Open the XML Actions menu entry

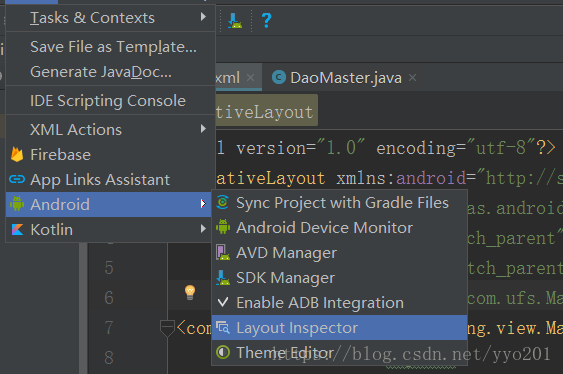click(x=111, y=129)
